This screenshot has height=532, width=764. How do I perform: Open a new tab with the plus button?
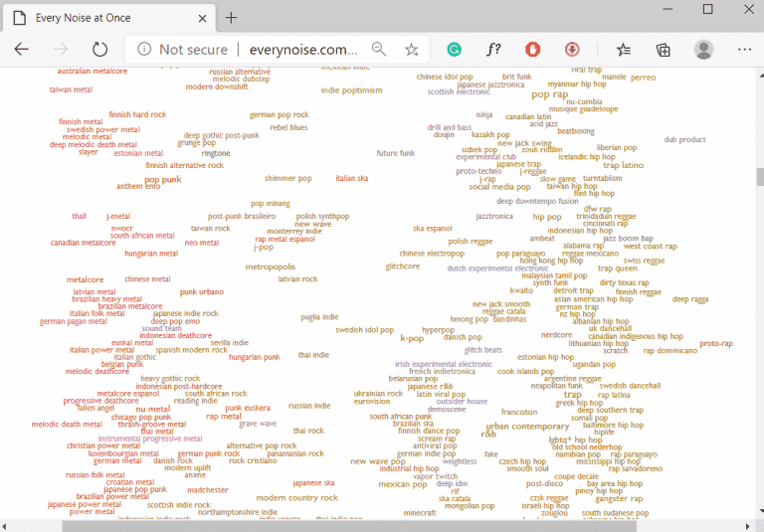pos(231,17)
